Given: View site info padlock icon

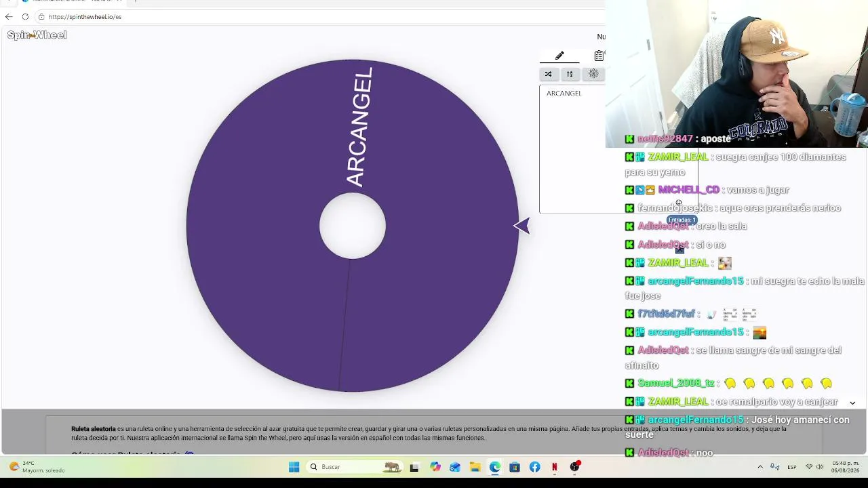Looking at the screenshot, I should (41, 16).
